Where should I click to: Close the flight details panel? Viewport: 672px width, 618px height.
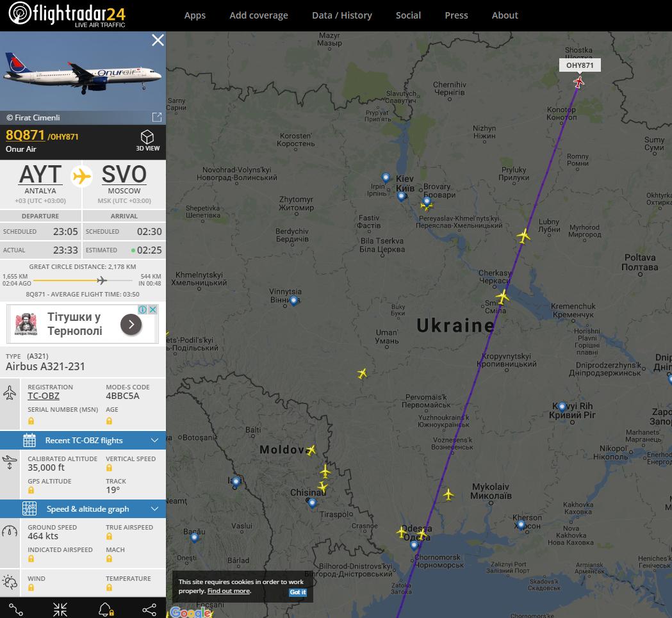coord(158,40)
